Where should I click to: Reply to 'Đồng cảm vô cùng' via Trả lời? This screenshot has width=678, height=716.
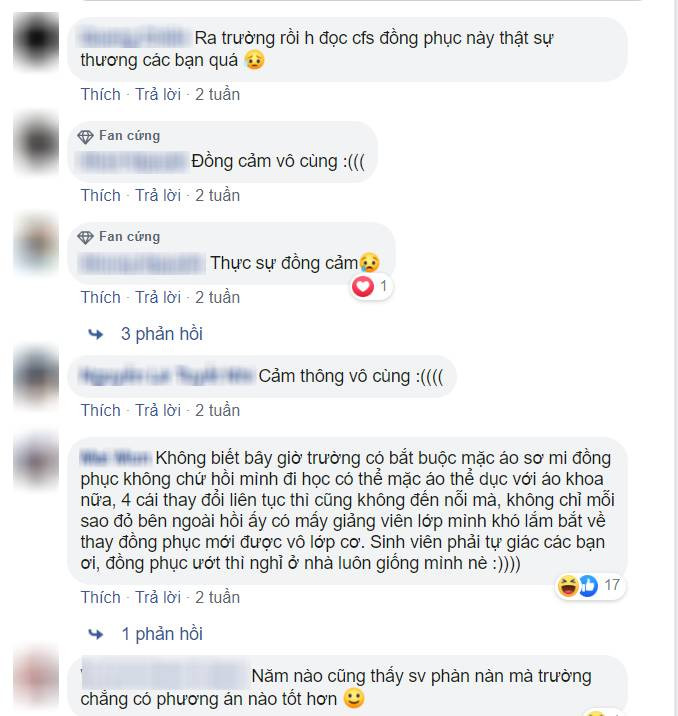(158, 195)
